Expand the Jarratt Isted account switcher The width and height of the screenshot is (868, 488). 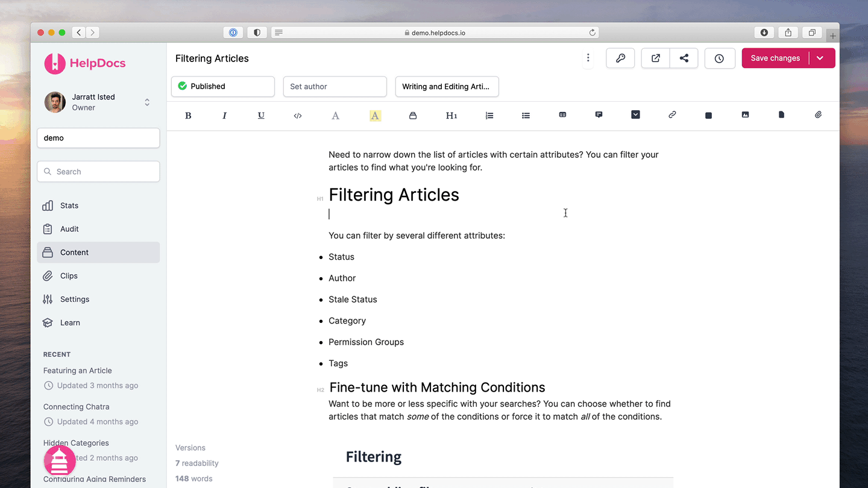(x=147, y=102)
